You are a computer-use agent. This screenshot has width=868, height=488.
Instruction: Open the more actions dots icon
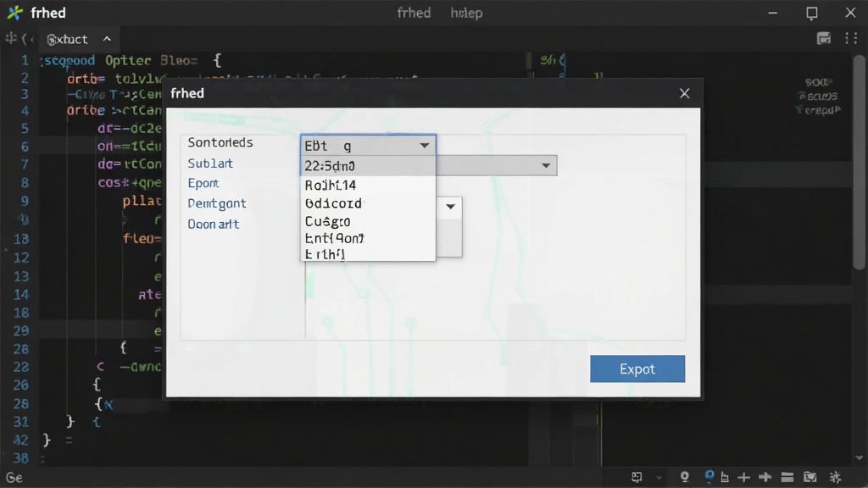851,38
